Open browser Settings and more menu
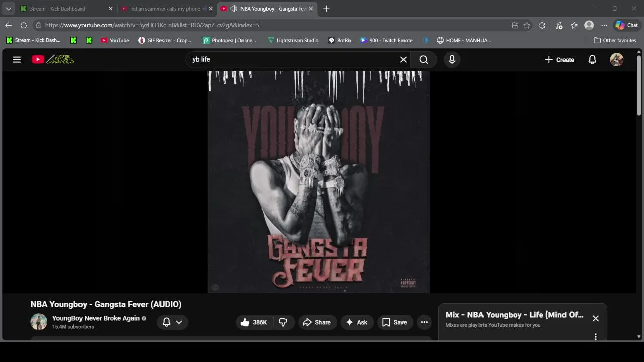This screenshot has height=362, width=644. (x=604, y=25)
